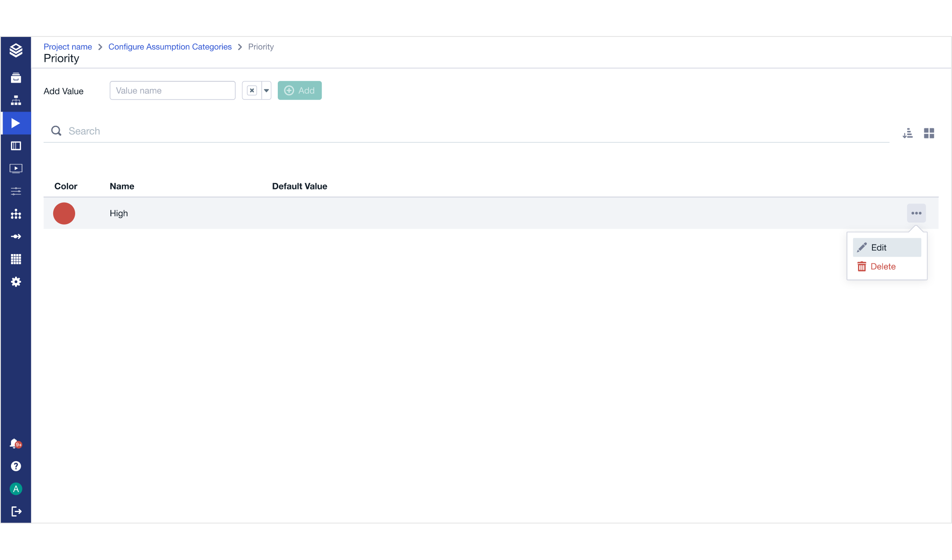Image resolution: width=952 pixels, height=560 pixels.
Task: Go to Configure Assumption Categories breadcrumb
Action: 170,47
